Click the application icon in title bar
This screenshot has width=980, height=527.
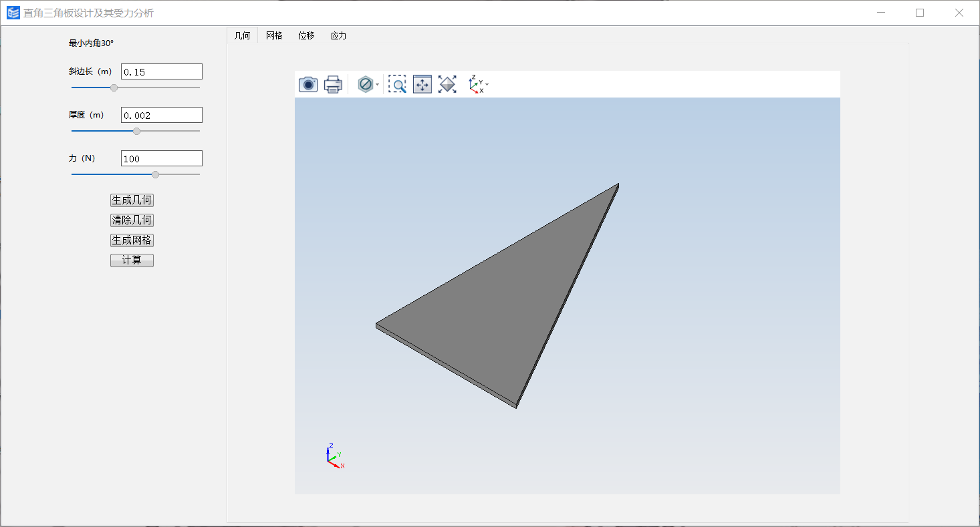click(x=13, y=13)
